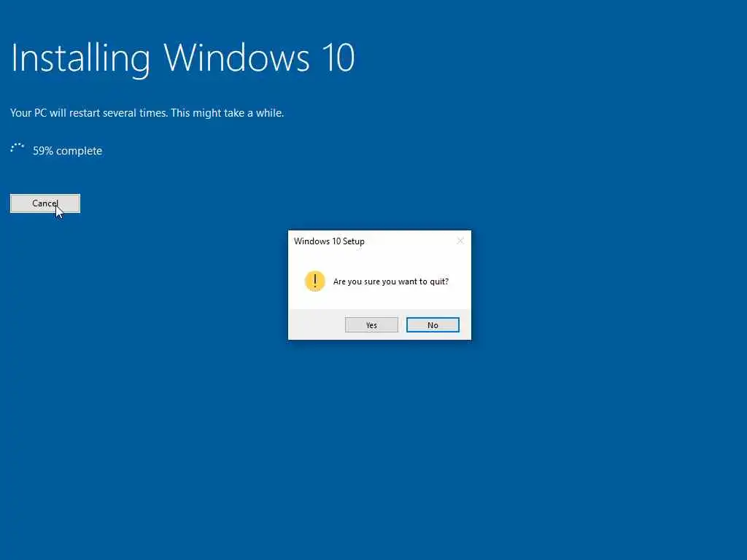
Task: Close the Windows 10 Setup dialog
Action: (460, 241)
